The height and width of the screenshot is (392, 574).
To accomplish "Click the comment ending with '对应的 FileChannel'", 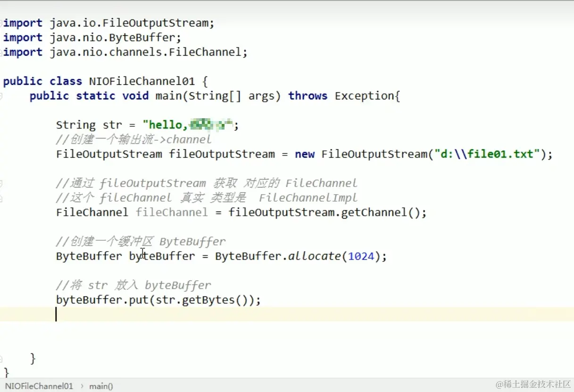I will (207, 183).
